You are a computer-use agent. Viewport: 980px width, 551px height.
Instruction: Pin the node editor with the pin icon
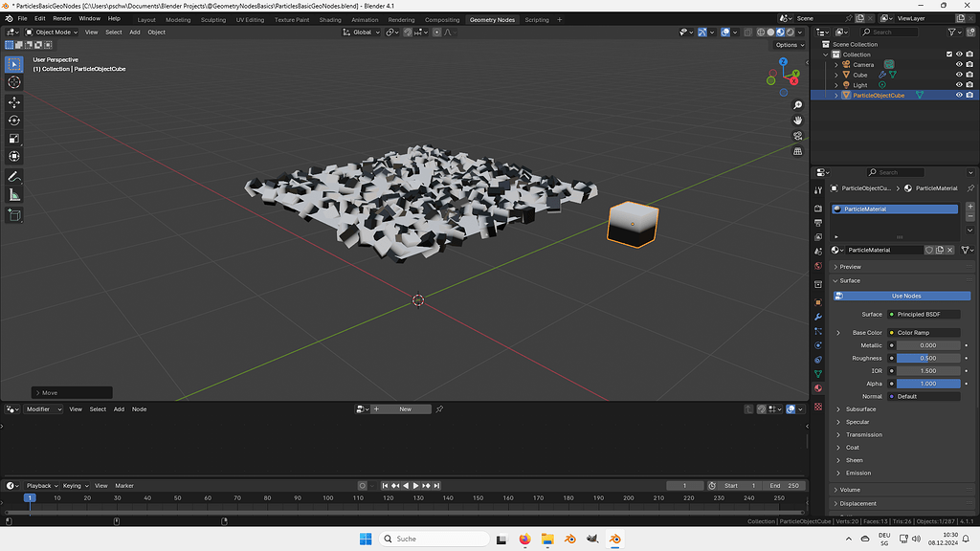click(439, 409)
